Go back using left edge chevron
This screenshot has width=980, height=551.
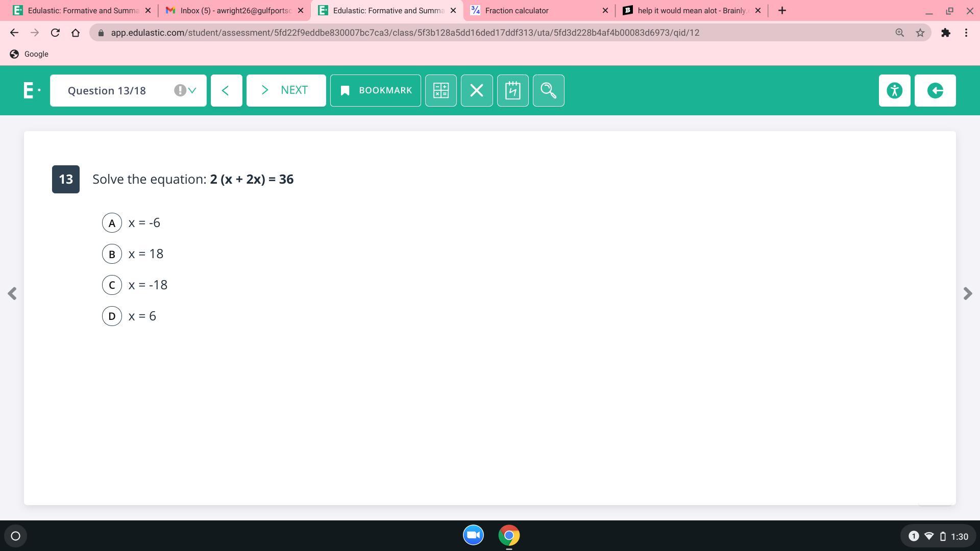coord(13,293)
